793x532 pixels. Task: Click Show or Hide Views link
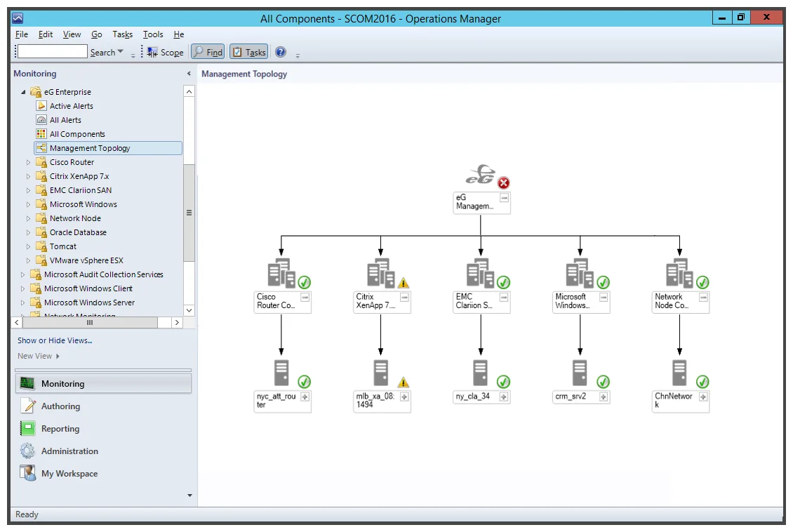point(55,340)
